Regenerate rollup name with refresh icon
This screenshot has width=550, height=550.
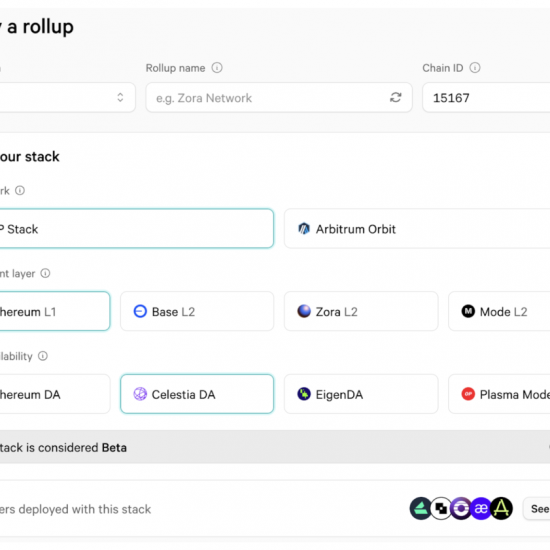(395, 98)
